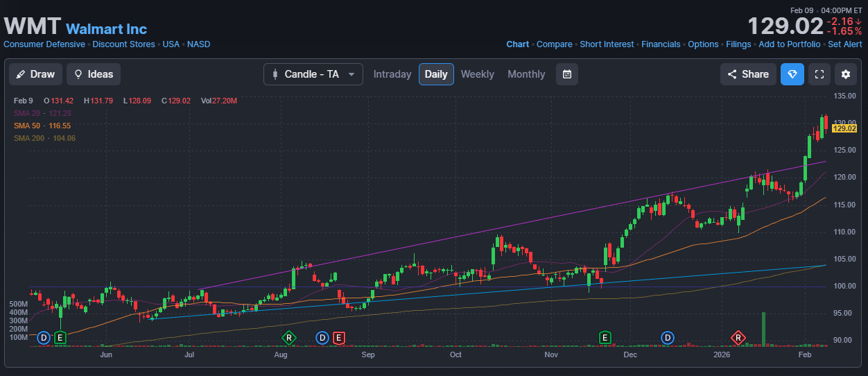The width and height of the screenshot is (868, 376).
Task: Share the chart
Action: (x=748, y=74)
